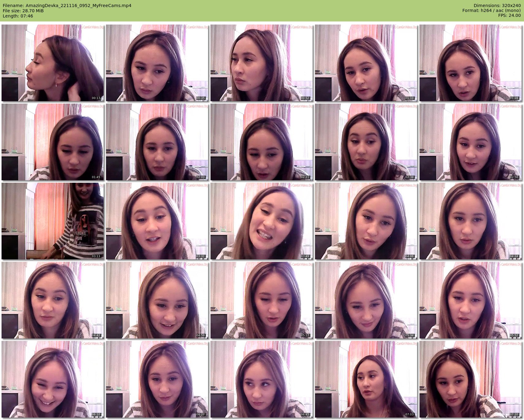Click the 04:42 thumbnail
Viewport: 524px width, 420px height.
point(53,300)
